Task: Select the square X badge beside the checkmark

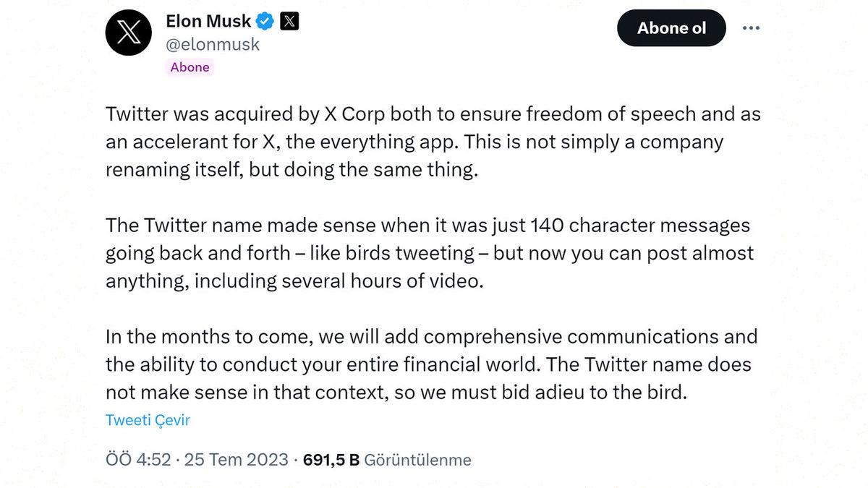Action: [288, 20]
